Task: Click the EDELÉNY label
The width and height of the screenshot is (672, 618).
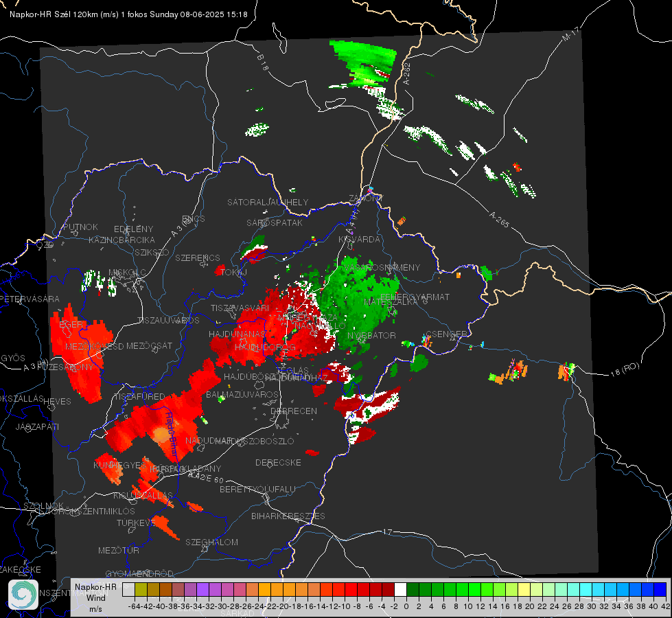Action: point(133,229)
